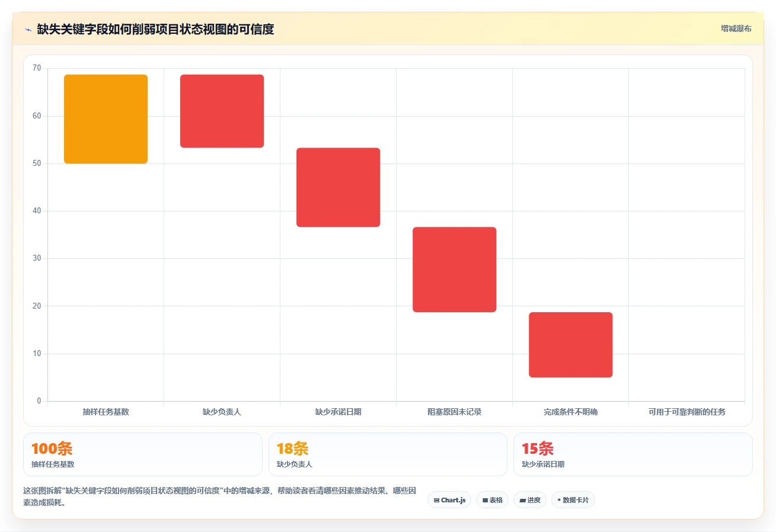Click the 数据卡片 tag chip
The image size is (776, 532).
point(573,500)
